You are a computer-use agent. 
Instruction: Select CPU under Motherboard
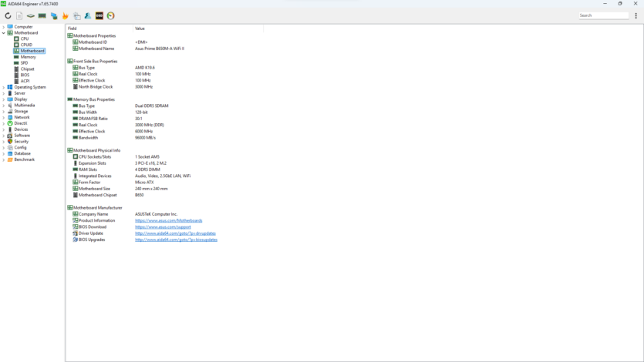click(x=24, y=39)
